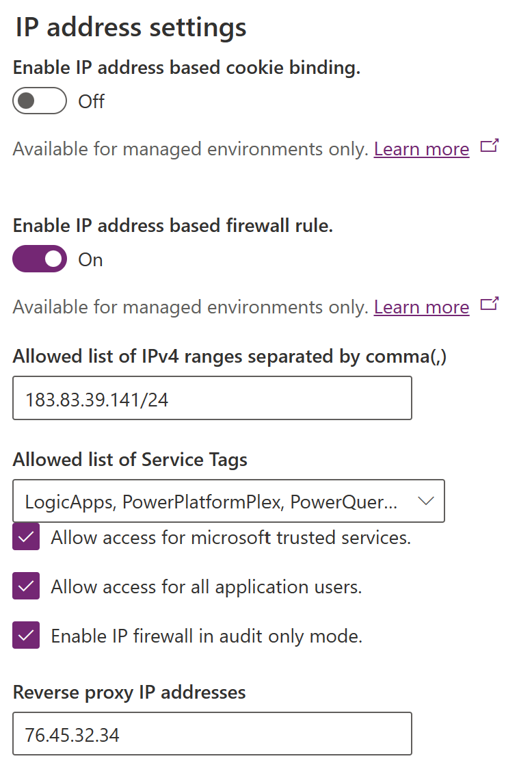Open Learn more link under firewall rule
This screenshot has height=776, width=532.
coord(421,307)
